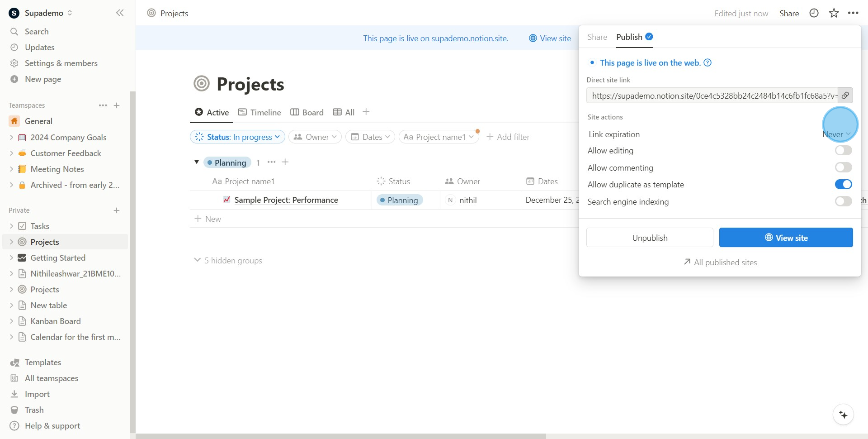Viewport: 868px width, 439px height.
Task: Click the Status column header
Action: click(393, 181)
